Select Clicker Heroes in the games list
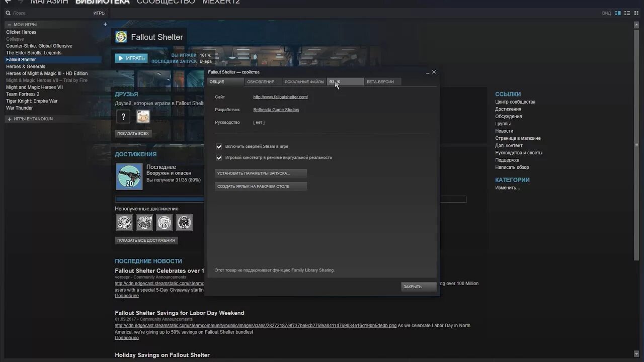This screenshot has width=644, height=362. pos(21,32)
